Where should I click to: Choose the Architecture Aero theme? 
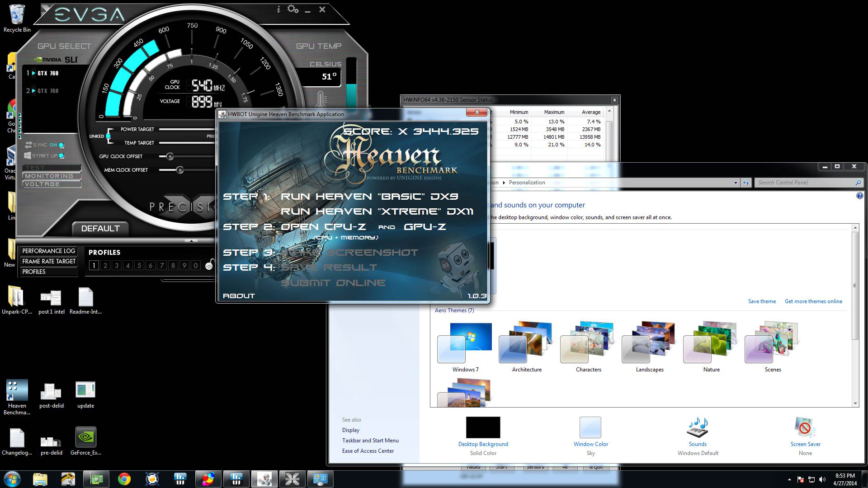coord(527,347)
